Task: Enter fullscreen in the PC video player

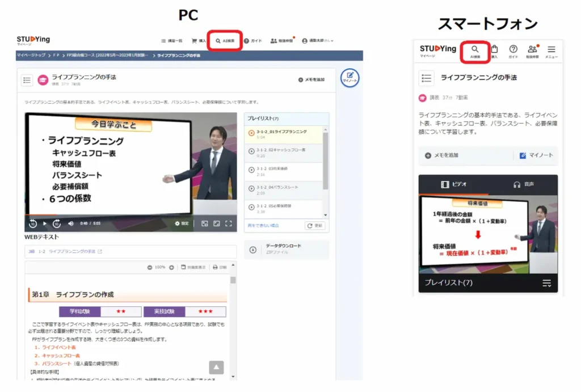Action: click(x=229, y=224)
